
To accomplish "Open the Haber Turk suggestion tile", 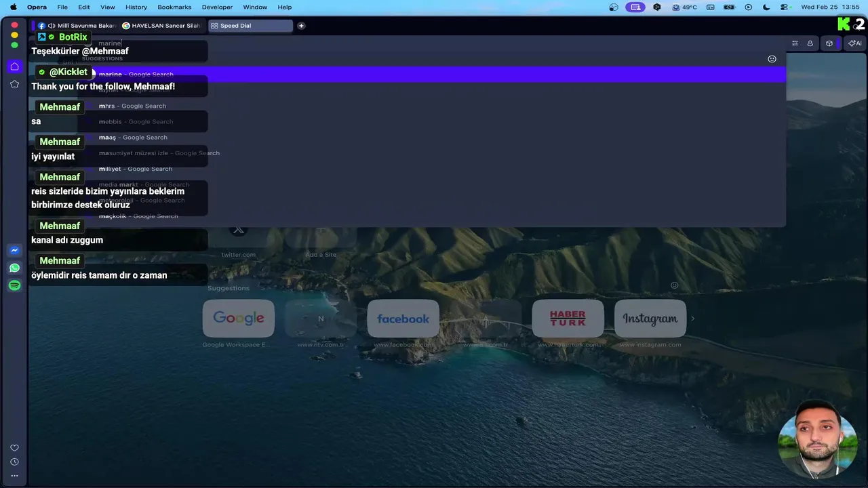I will 568,319.
